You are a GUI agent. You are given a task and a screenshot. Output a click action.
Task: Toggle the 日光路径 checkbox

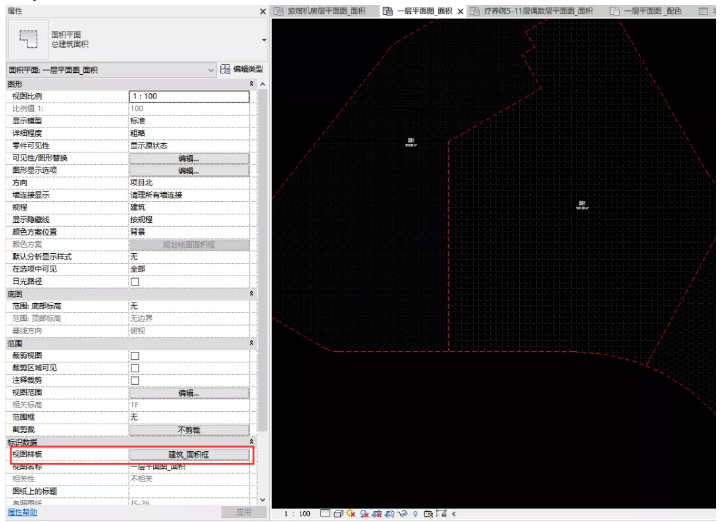[133, 283]
